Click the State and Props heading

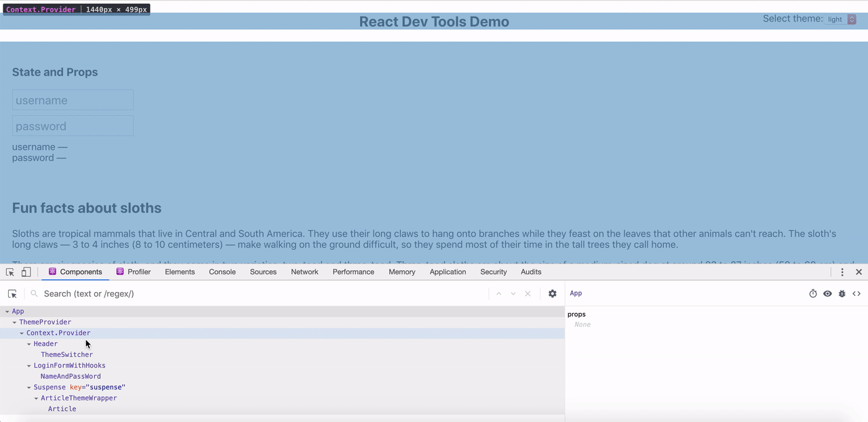click(55, 72)
